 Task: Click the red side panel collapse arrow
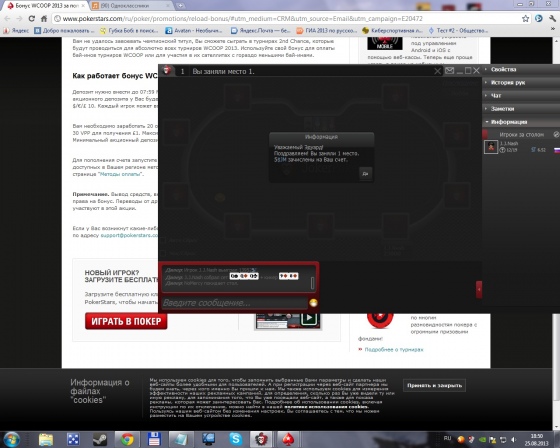479,289
